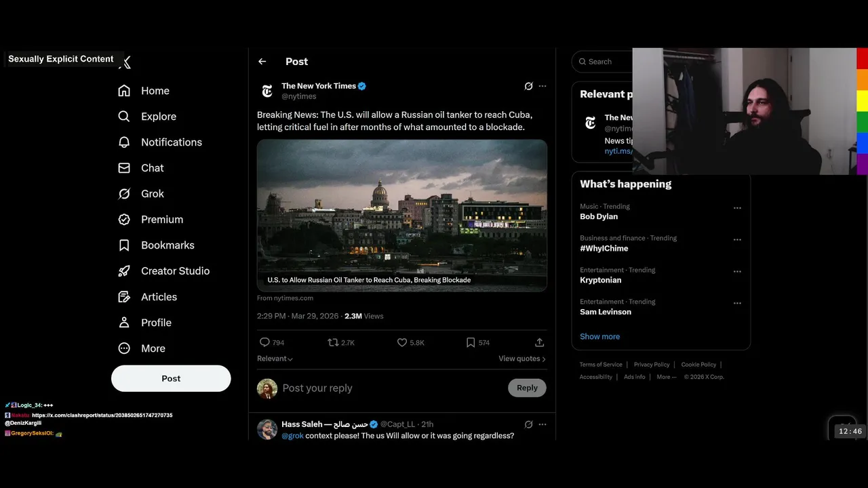The width and height of the screenshot is (868, 488).
Task: Open options menu for Sam Levinson trend
Action: click(737, 304)
